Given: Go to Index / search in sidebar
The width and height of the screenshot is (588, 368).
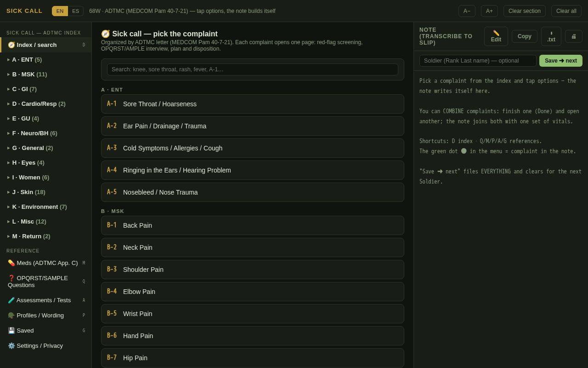Looking at the screenshot, I should coord(46,45).
